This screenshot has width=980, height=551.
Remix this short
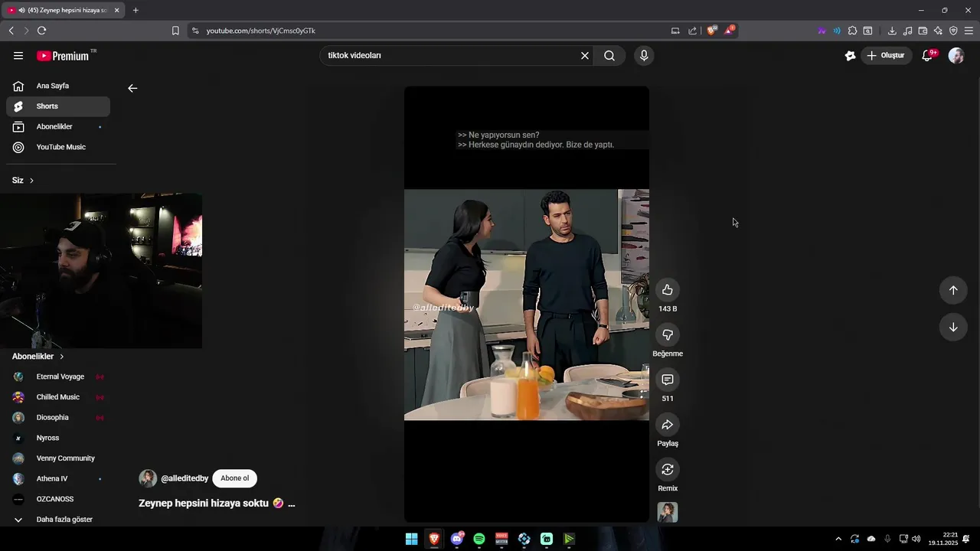click(668, 469)
